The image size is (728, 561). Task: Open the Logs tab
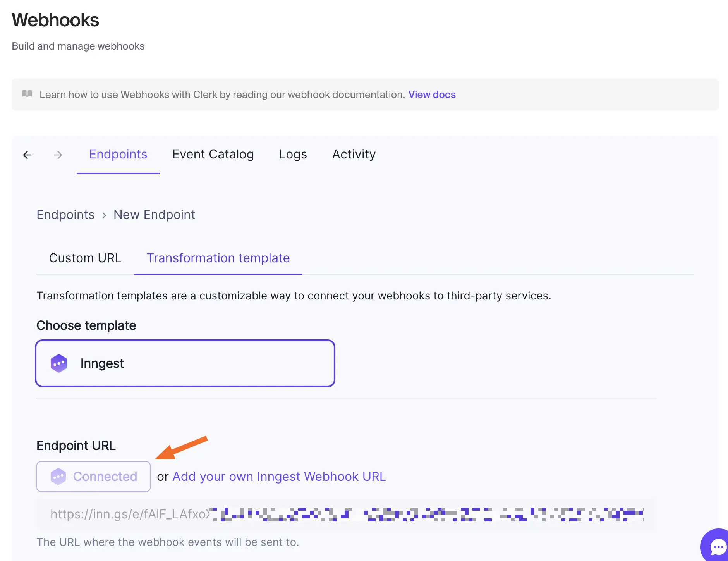(293, 154)
